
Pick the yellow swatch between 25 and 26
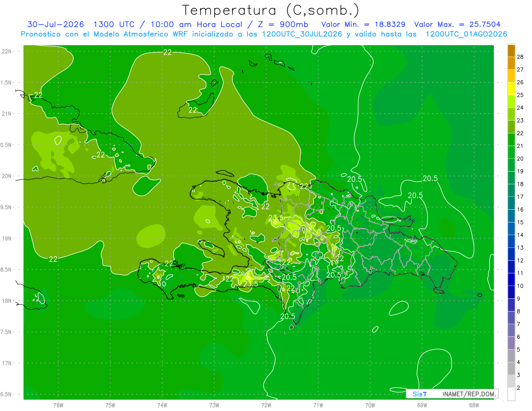click(x=511, y=89)
